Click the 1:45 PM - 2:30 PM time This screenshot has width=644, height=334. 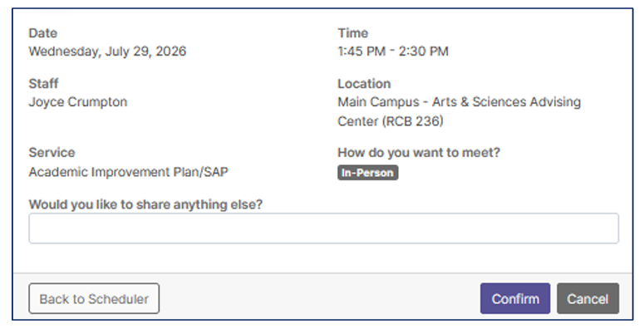(393, 52)
